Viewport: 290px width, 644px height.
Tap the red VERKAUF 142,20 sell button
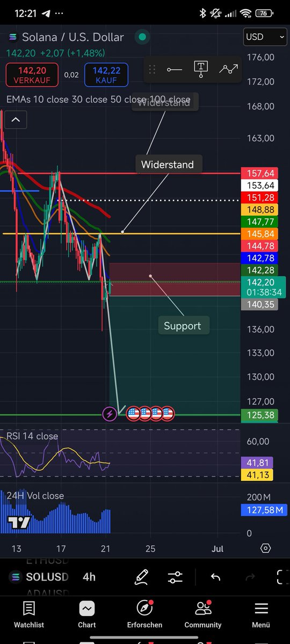[x=32, y=75]
